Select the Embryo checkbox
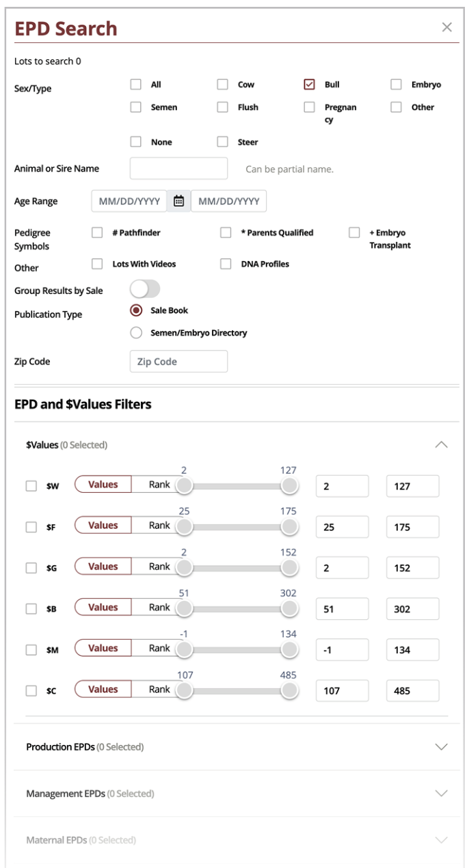 395,83
